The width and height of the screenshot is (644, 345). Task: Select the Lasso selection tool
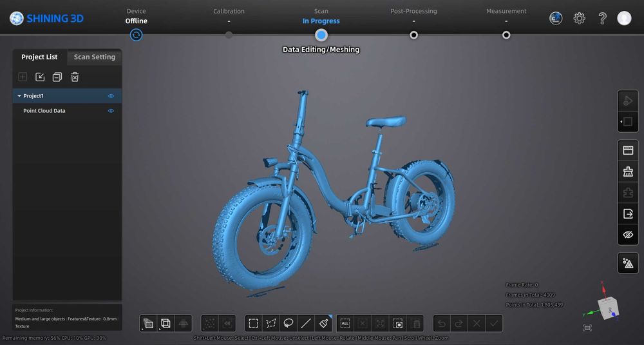click(289, 324)
